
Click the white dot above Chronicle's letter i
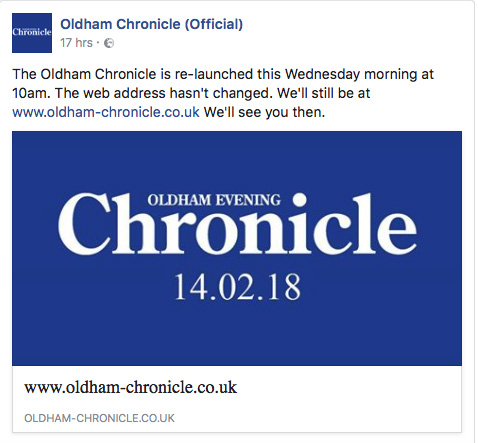(x=299, y=199)
